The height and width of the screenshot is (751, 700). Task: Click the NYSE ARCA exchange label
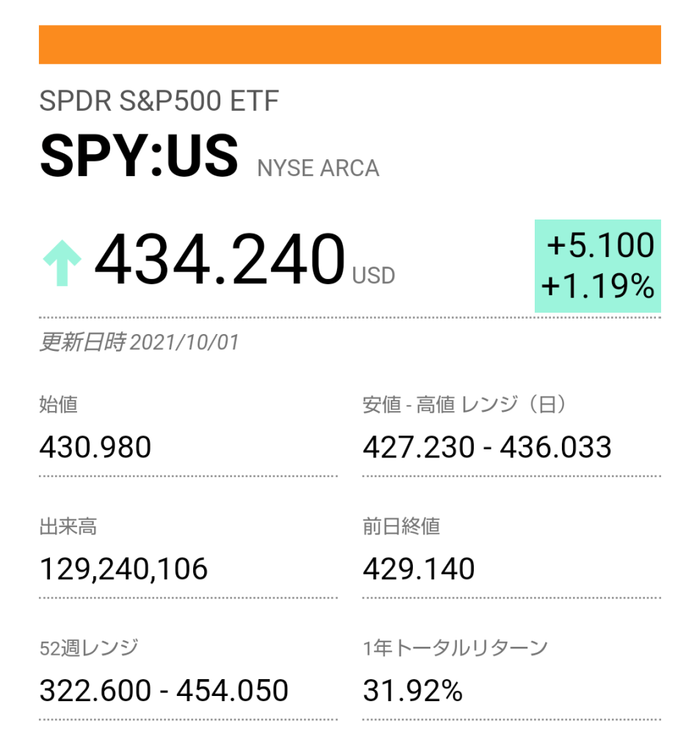pyautogui.click(x=318, y=168)
